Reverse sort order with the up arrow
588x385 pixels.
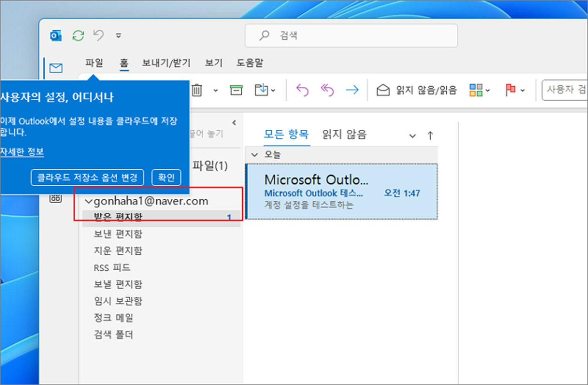[429, 135]
